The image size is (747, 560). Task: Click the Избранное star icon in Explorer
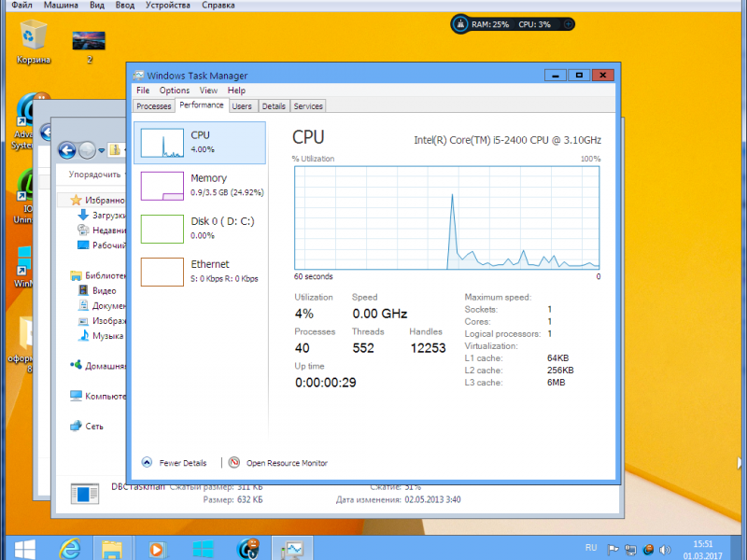76,200
